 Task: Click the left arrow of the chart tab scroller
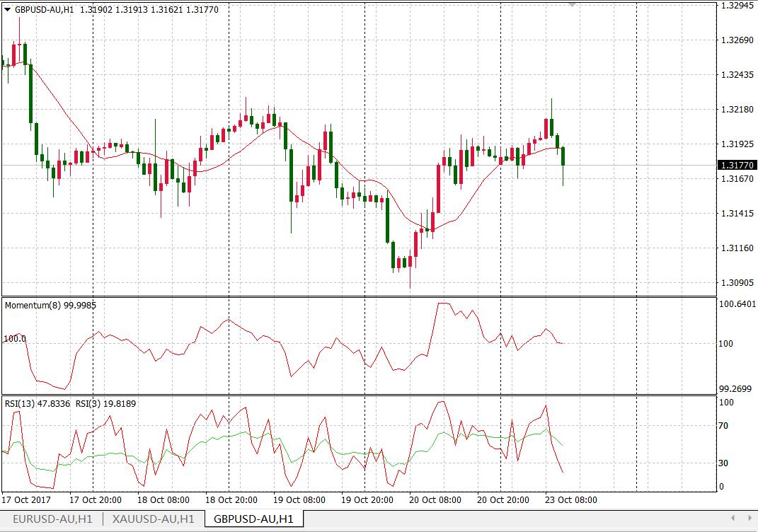tap(733, 518)
